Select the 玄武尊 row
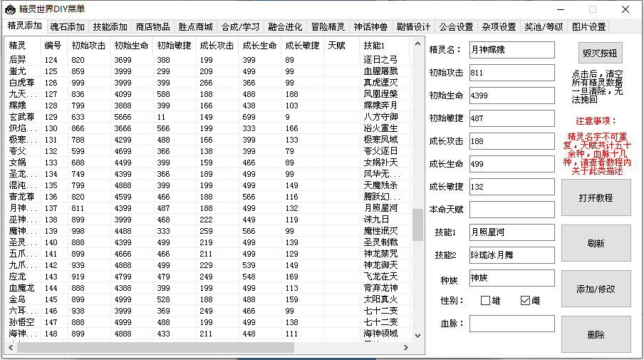The image size is (644, 360). click(207, 117)
